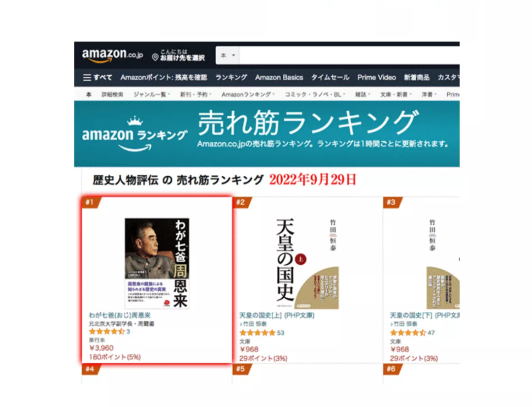532x407 pixels.
Task: Open star rating of わが七爸 周恩来
Action: [x=106, y=331]
